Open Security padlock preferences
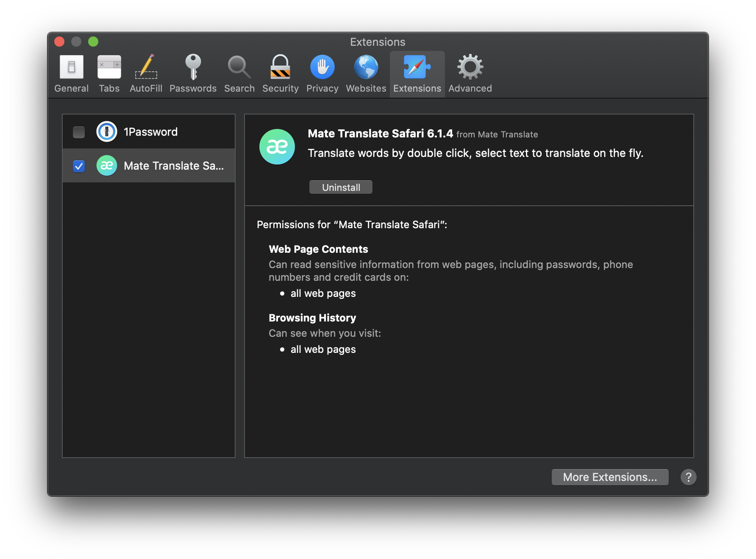Image resolution: width=756 pixels, height=559 pixels. 280,74
